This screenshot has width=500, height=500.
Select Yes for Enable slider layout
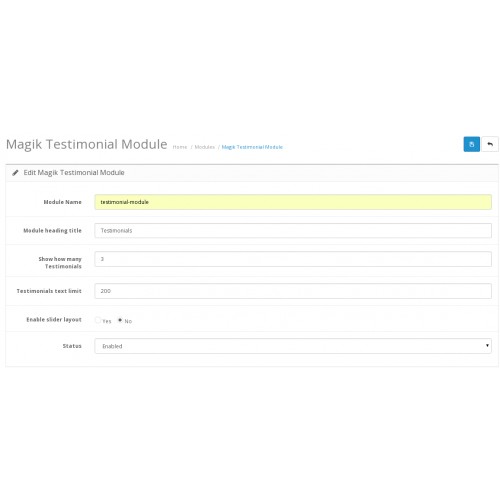(98, 320)
